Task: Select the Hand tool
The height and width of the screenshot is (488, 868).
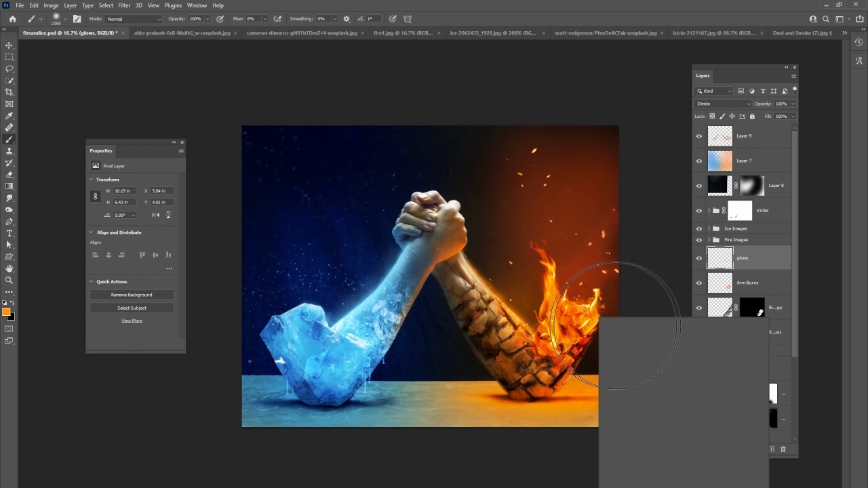Action: [x=9, y=268]
